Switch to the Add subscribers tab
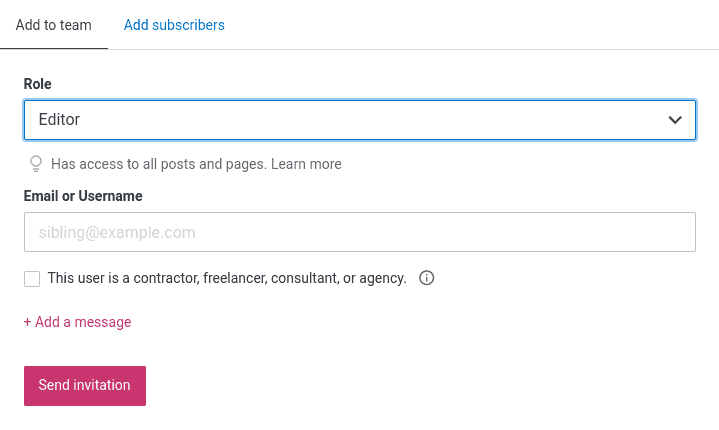Screen dimensions: 719x430 (174, 25)
